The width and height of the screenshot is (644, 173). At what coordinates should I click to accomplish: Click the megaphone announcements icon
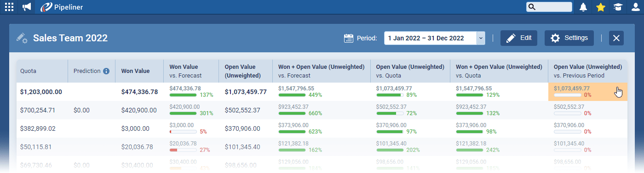tap(27, 7)
